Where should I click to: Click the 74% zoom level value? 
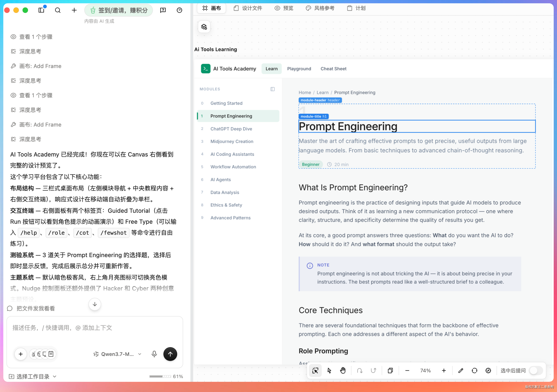point(425,370)
